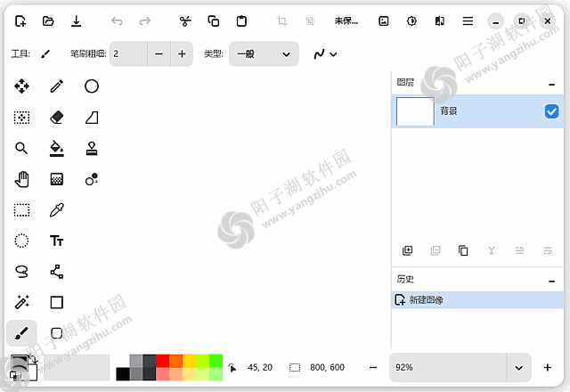The width and height of the screenshot is (570, 392).
Task: Cut the selection with the scissors icon
Action: click(185, 21)
